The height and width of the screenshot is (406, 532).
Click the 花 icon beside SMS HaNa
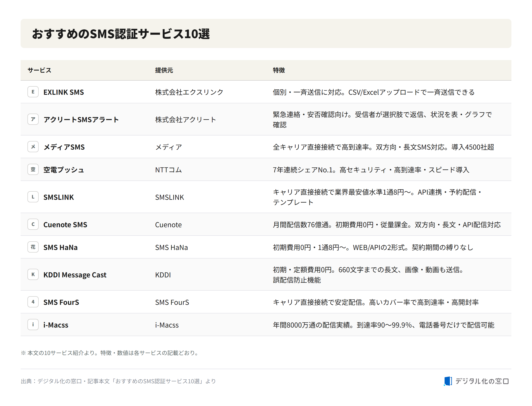point(33,247)
